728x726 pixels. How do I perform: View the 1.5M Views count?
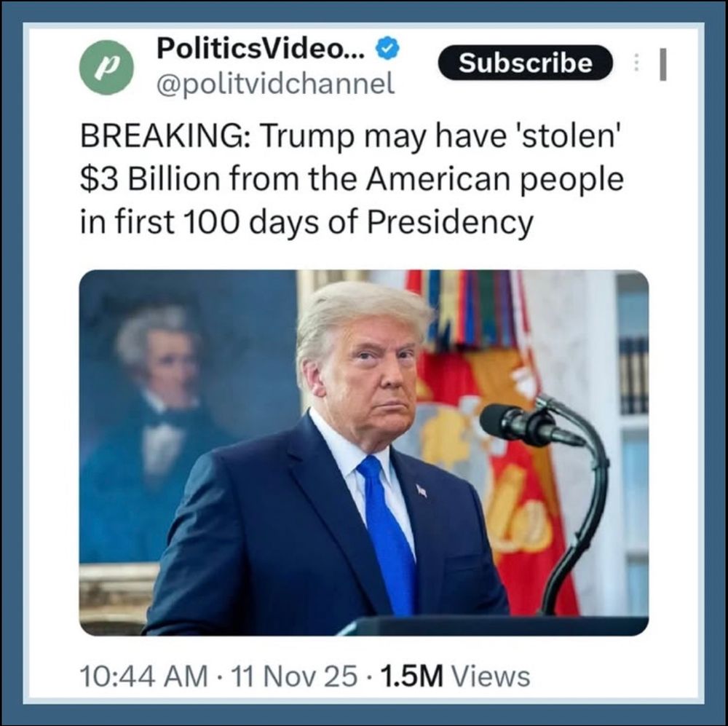(x=455, y=676)
